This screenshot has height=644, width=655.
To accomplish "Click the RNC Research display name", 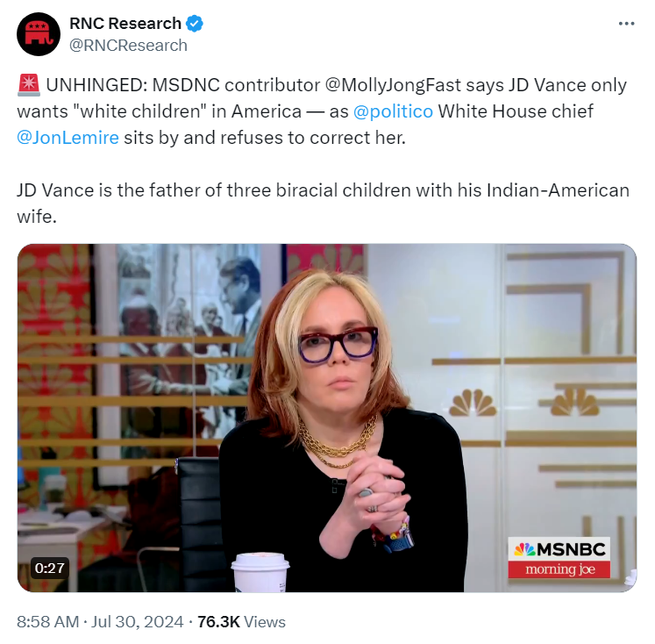I will [125, 24].
